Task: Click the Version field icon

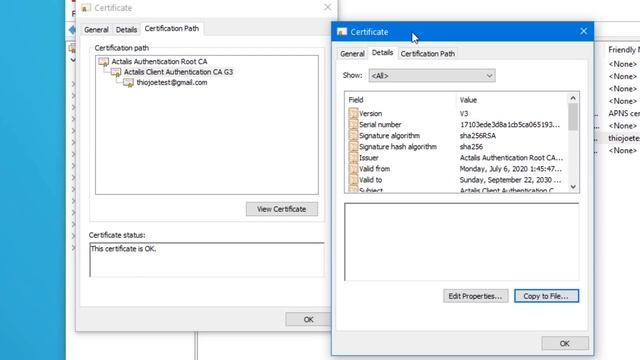Action: point(353,113)
